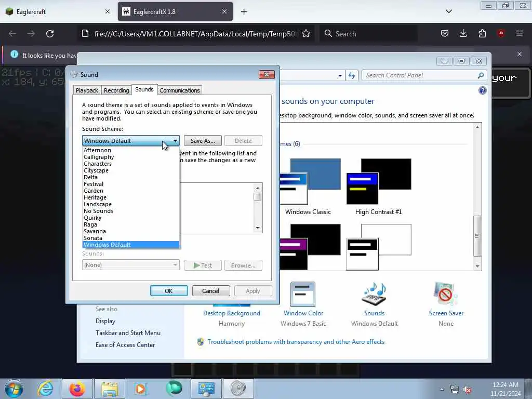The image size is (532, 399).
Task: Open Firefox extensions puzzle icon
Action: [x=482, y=33]
